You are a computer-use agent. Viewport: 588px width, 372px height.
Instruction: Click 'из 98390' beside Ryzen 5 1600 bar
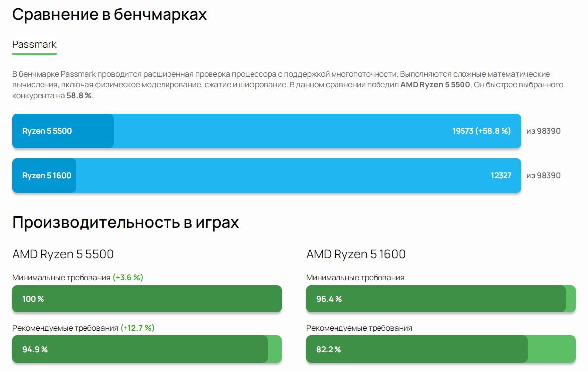pyautogui.click(x=544, y=175)
